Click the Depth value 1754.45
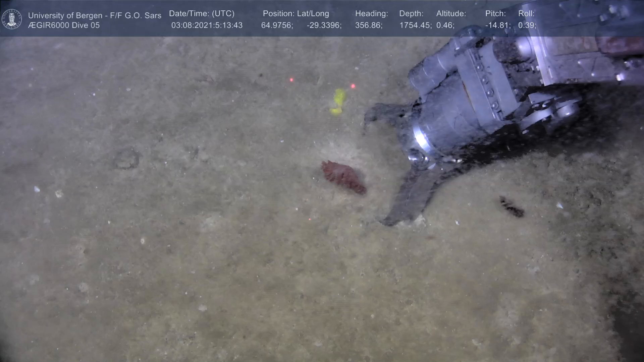The width and height of the screenshot is (644, 362). 415,25
